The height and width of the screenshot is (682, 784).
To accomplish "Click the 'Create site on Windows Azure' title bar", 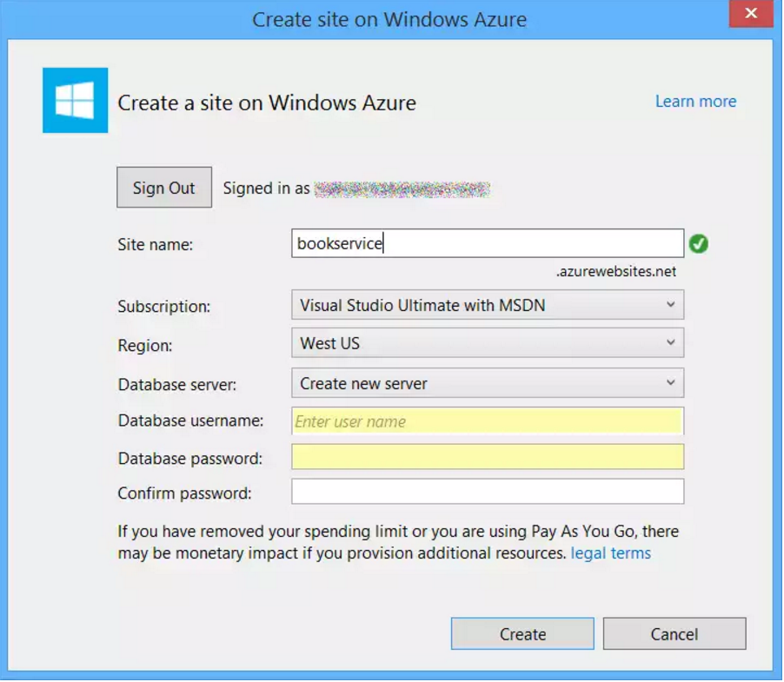I will tap(389, 19).
